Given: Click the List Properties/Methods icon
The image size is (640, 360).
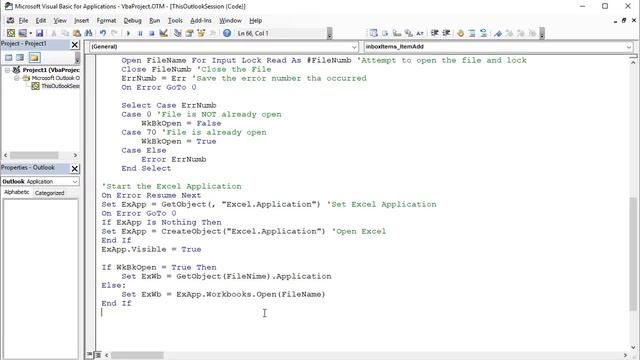Looking at the screenshot, I should (x=373, y=33).
